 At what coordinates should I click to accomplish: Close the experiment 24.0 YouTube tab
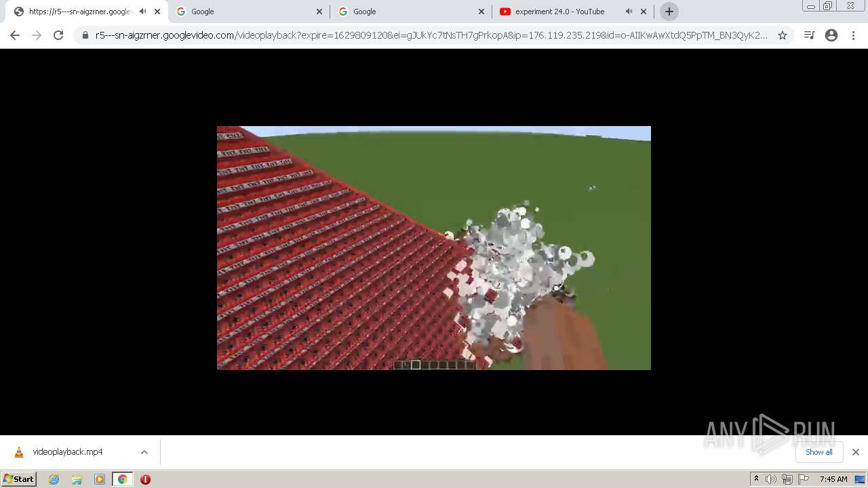644,12
